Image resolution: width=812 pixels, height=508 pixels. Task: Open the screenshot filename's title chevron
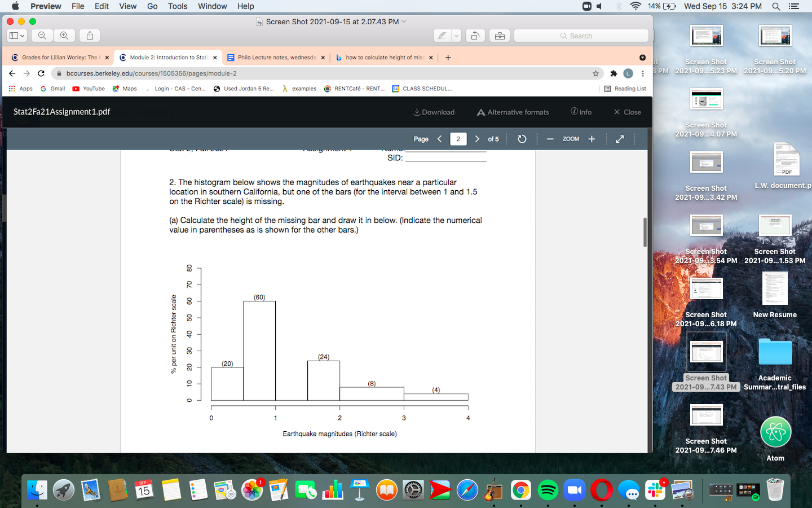point(404,21)
